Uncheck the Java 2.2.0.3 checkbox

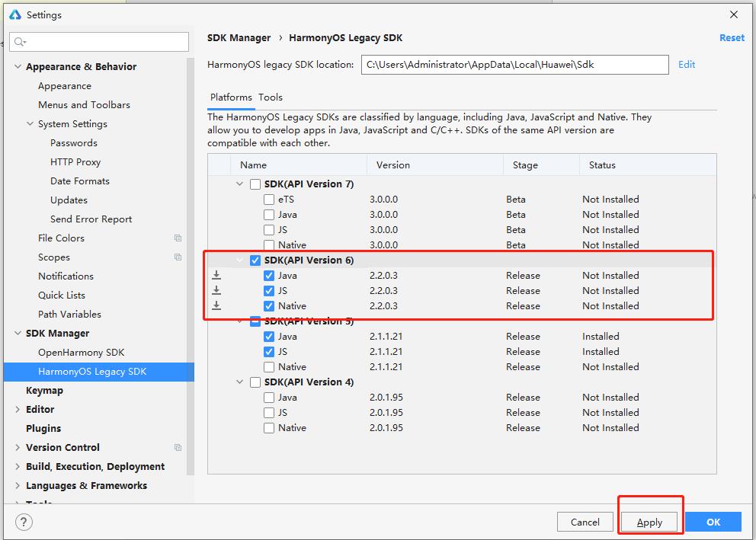[x=269, y=276]
